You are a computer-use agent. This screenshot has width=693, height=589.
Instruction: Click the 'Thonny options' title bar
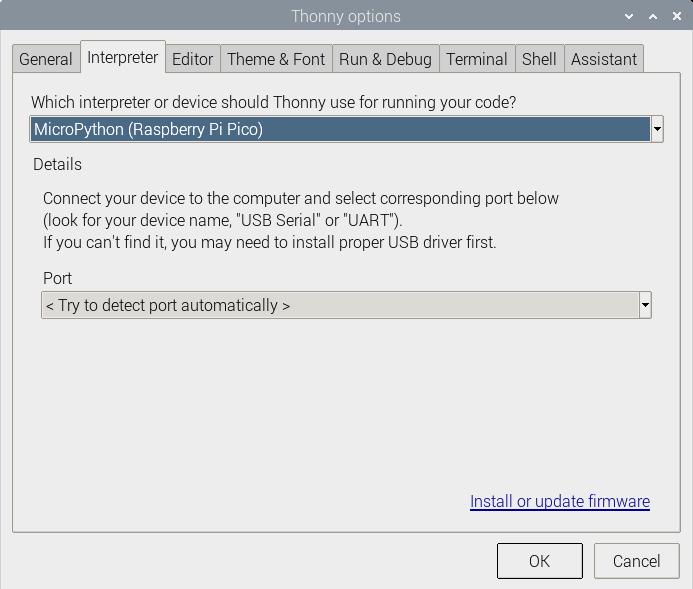pos(346,16)
